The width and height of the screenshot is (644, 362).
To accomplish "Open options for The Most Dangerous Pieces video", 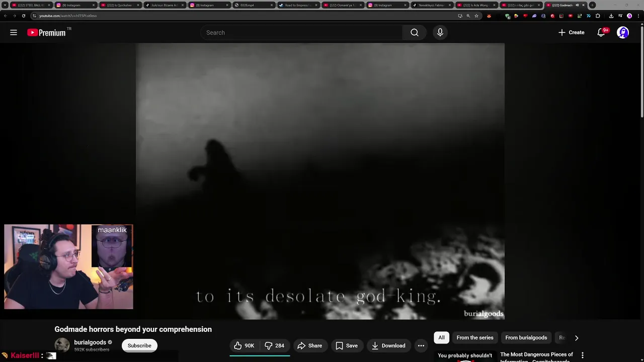I will (x=583, y=355).
